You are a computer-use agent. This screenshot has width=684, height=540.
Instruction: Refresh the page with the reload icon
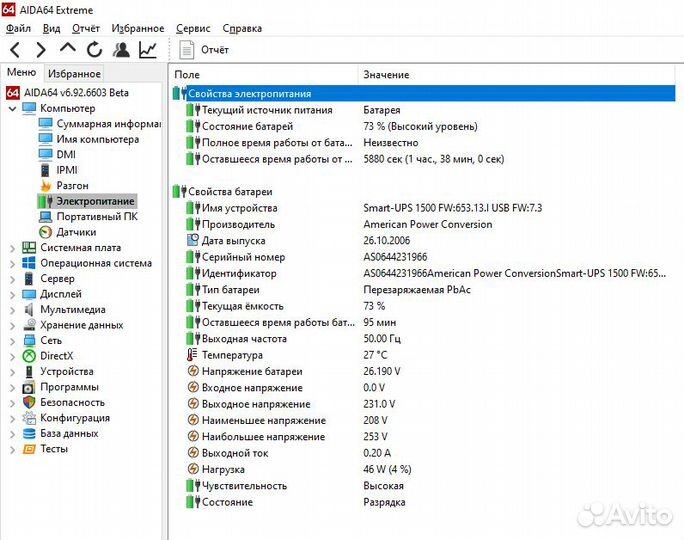94,50
